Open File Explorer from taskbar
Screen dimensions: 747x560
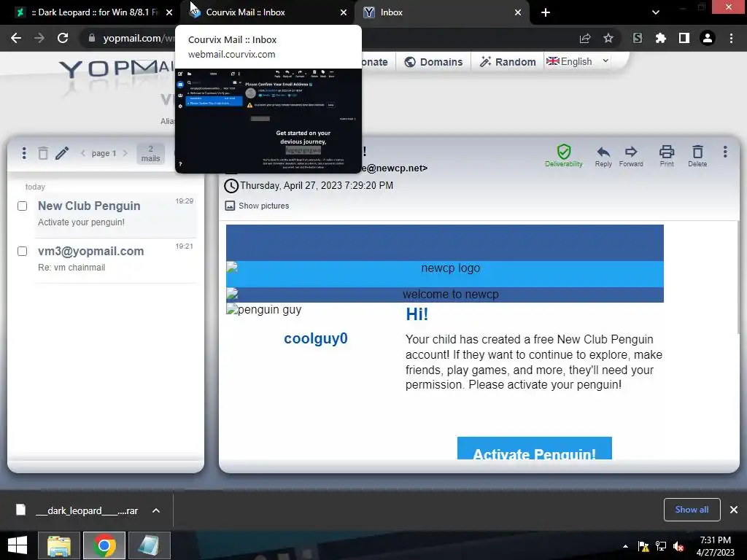tap(58, 545)
